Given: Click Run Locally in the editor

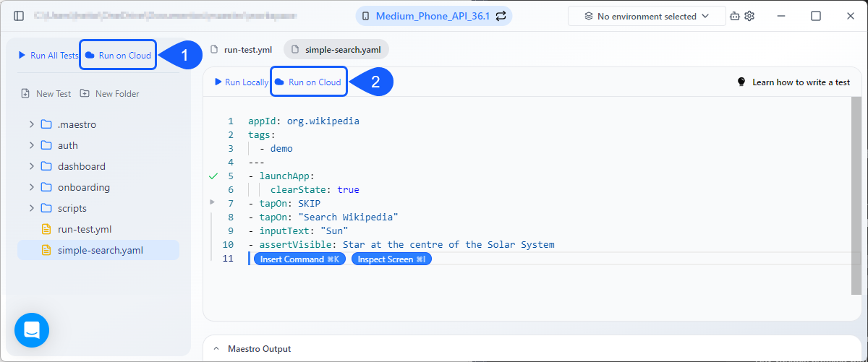Looking at the screenshot, I should click(242, 82).
